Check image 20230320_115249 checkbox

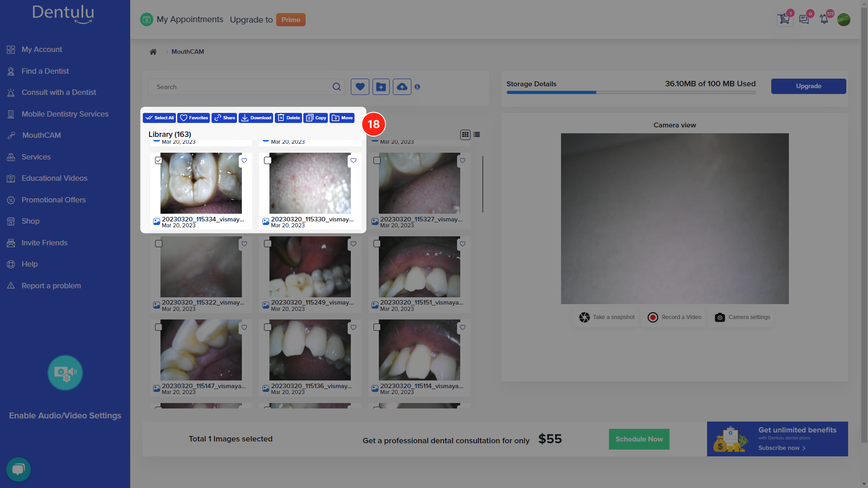pyautogui.click(x=268, y=244)
